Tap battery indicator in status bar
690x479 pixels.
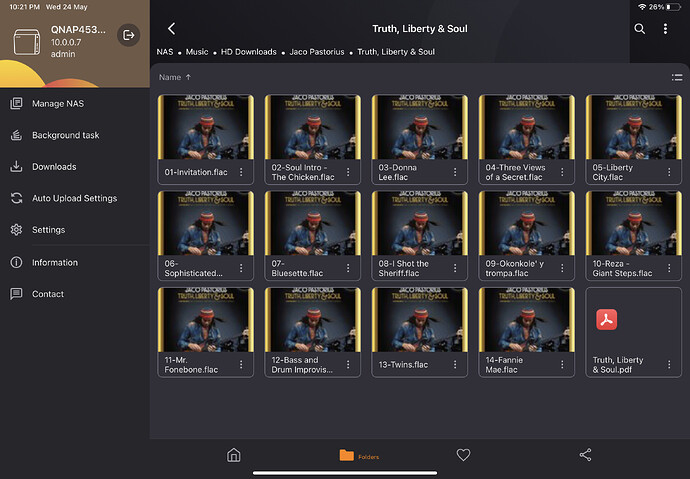[673, 7]
